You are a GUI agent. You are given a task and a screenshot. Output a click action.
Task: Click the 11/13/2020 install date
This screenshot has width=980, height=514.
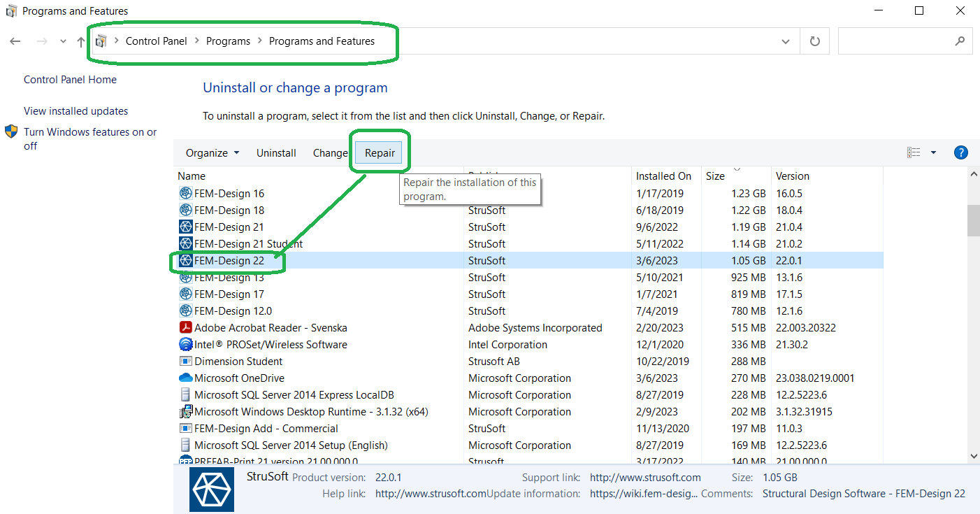click(663, 429)
